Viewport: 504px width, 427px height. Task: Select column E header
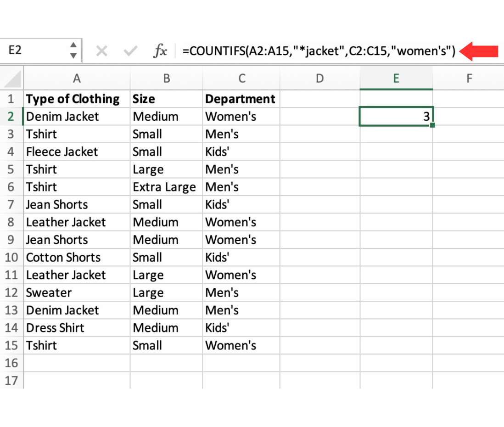(x=396, y=79)
